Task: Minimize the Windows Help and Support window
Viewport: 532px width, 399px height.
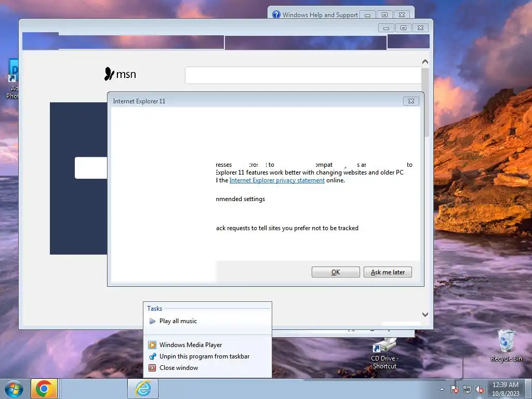Action: (367, 15)
